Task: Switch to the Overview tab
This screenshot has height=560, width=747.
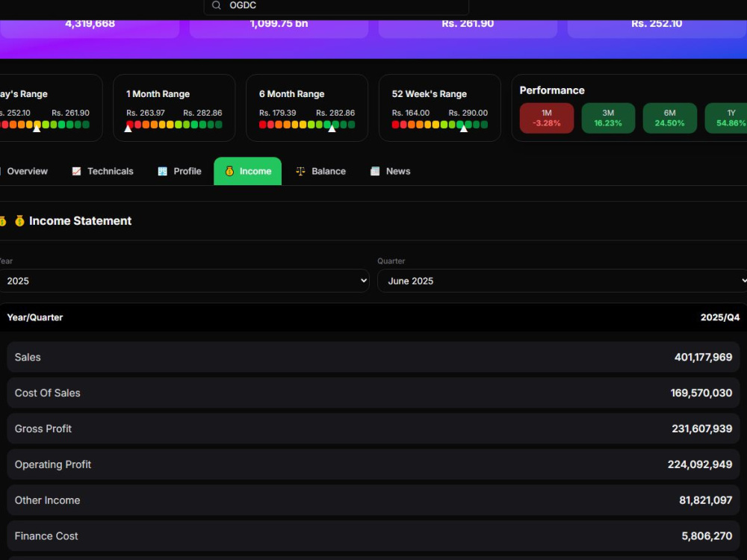Action: point(27,172)
